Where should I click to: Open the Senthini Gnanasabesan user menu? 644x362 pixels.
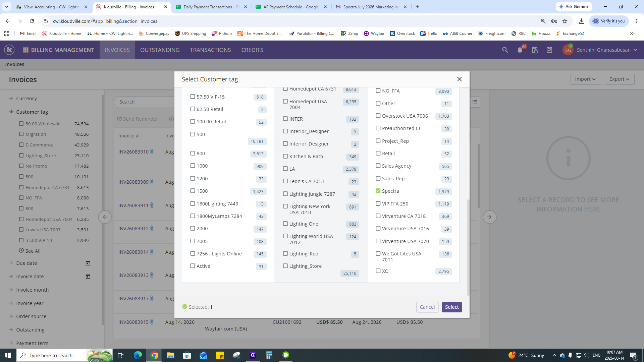click(607, 50)
